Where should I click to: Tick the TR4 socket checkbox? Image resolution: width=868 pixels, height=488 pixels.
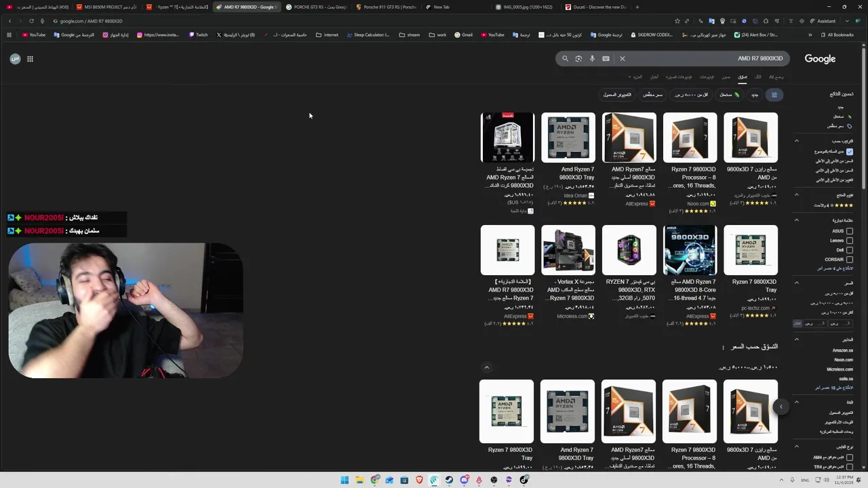850,467
